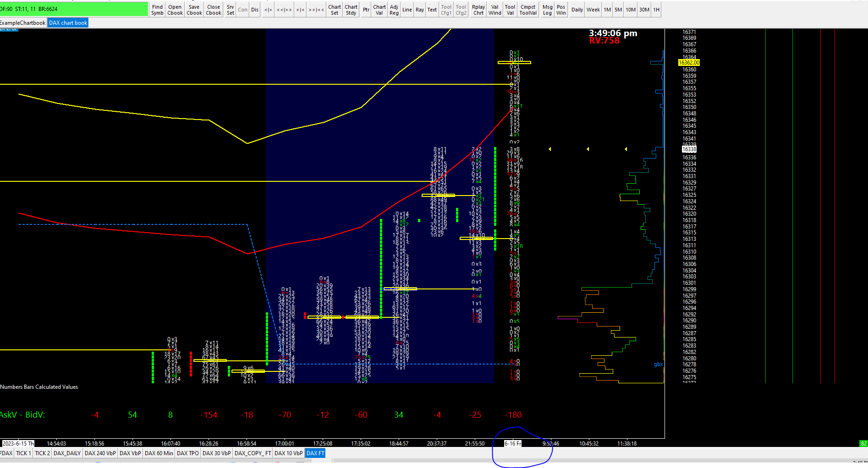Click the AskV - BidV row label
Viewport: 868px width, 468px height.
(22, 415)
